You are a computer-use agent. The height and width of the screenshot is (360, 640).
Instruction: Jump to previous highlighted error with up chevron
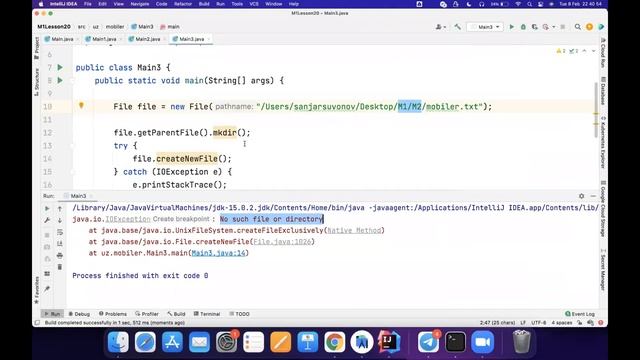coord(584,51)
